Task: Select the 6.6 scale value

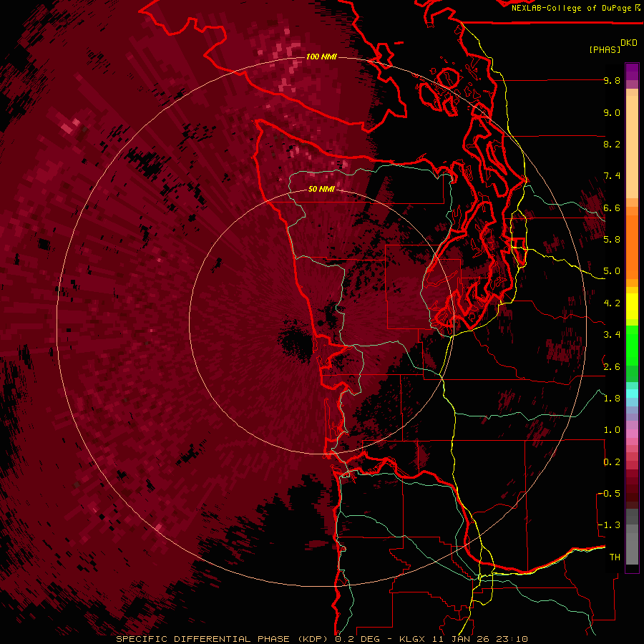Action: click(x=612, y=208)
